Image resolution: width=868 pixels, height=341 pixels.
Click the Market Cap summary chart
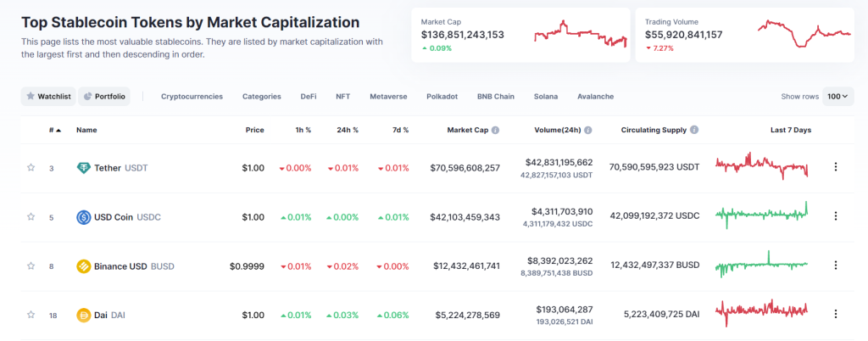click(x=580, y=34)
